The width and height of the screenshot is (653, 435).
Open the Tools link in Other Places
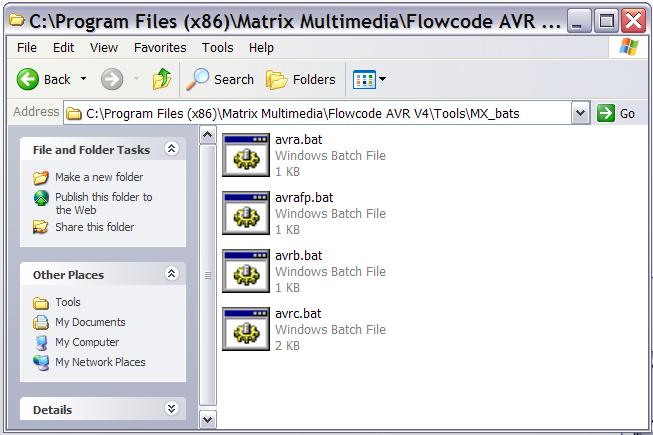tap(68, 302)
